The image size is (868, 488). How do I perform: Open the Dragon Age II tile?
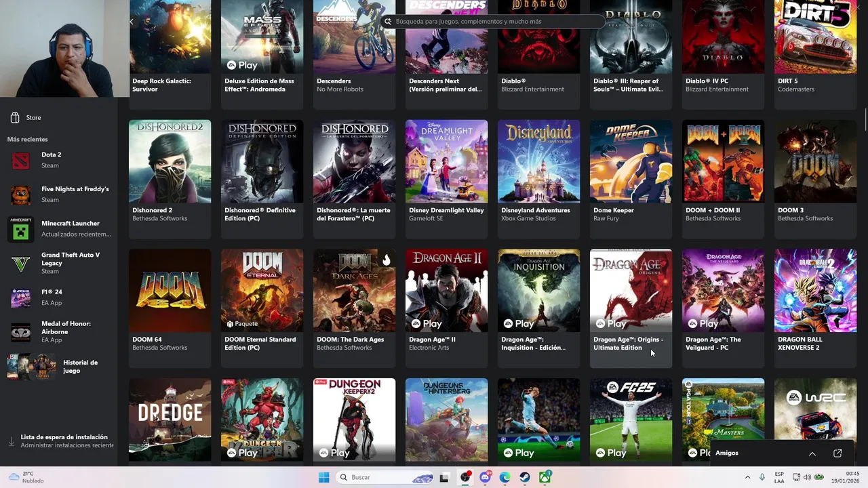click(447, 308)
